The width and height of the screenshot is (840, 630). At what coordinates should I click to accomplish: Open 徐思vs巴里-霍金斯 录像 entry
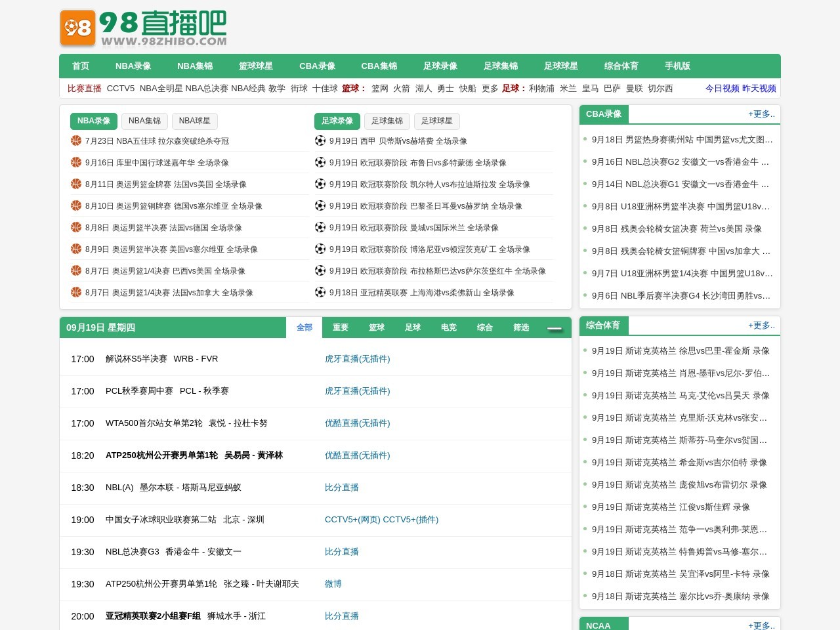tap(681, 351)
